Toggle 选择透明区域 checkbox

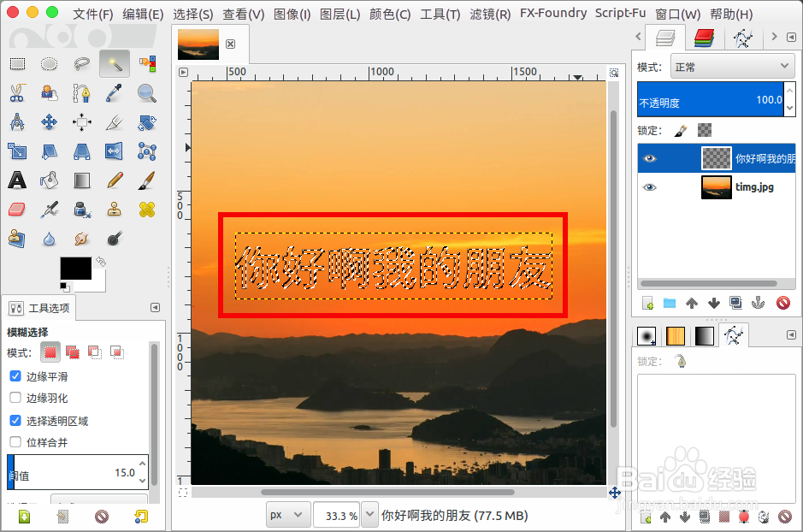coord(15,420)
